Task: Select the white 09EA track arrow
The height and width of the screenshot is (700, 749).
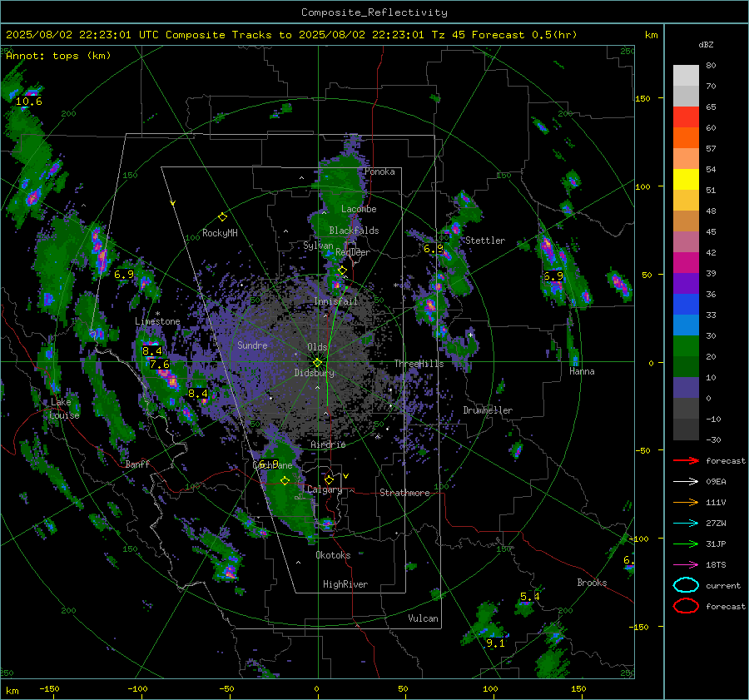Action: tap(686, 482)
